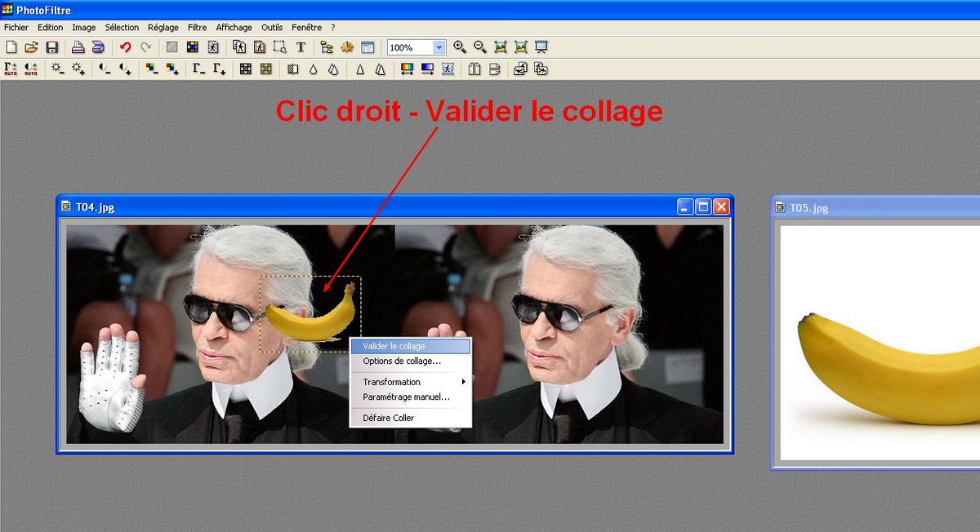Save the image with the floppy disk icon
Image resolution: width=980 pixels, height=532 pixels.
click(x=51, y=48)
